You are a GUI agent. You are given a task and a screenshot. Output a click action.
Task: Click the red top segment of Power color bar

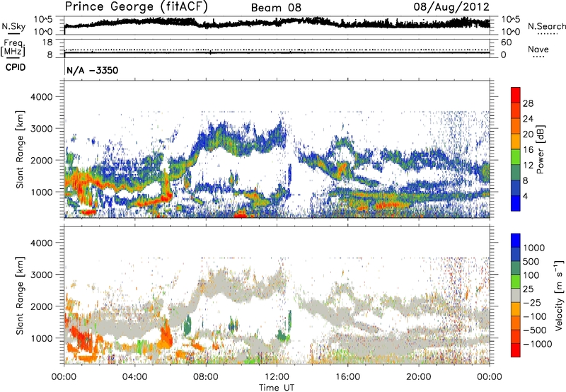pos(516,95)
